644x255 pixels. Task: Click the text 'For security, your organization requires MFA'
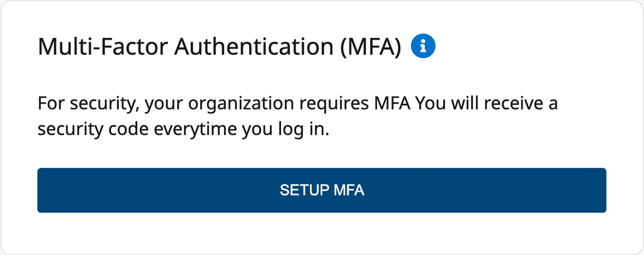(x=224, y=104)
